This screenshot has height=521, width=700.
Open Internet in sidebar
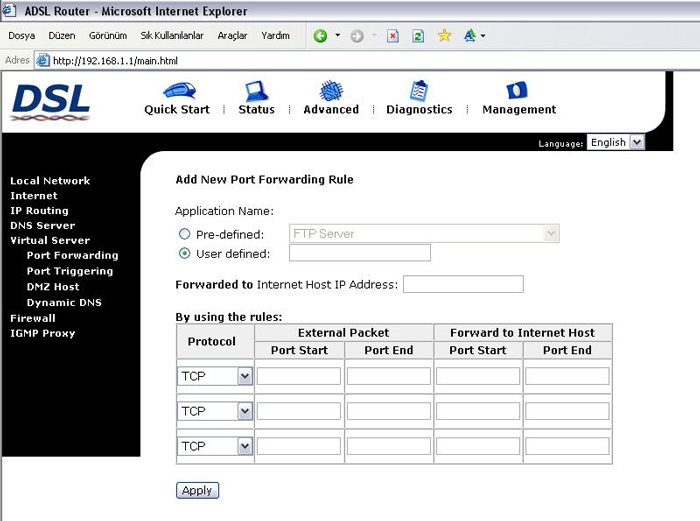tap(34, 196)
